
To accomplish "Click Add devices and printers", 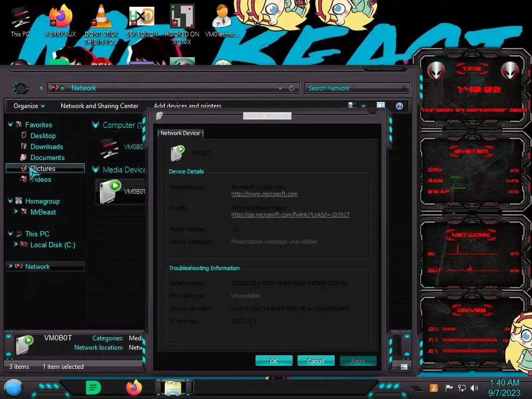I will pos(187,105).
